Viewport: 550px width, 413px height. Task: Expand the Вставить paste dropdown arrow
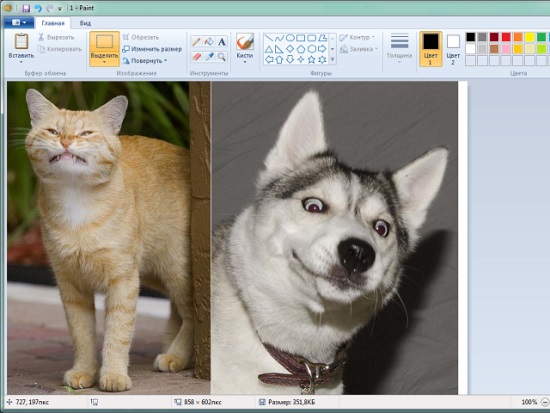point(21,61)
